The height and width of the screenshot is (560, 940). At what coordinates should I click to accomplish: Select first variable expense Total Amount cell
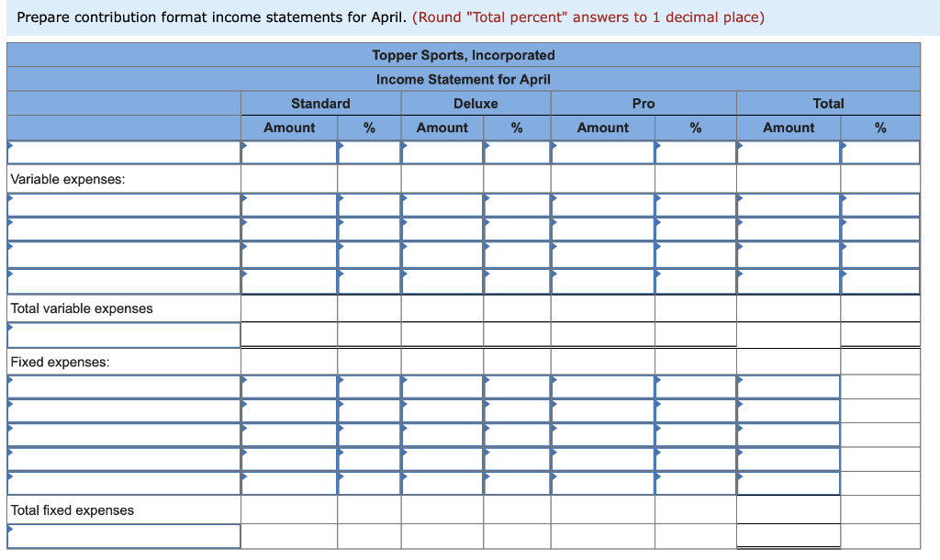click(789, 205)
